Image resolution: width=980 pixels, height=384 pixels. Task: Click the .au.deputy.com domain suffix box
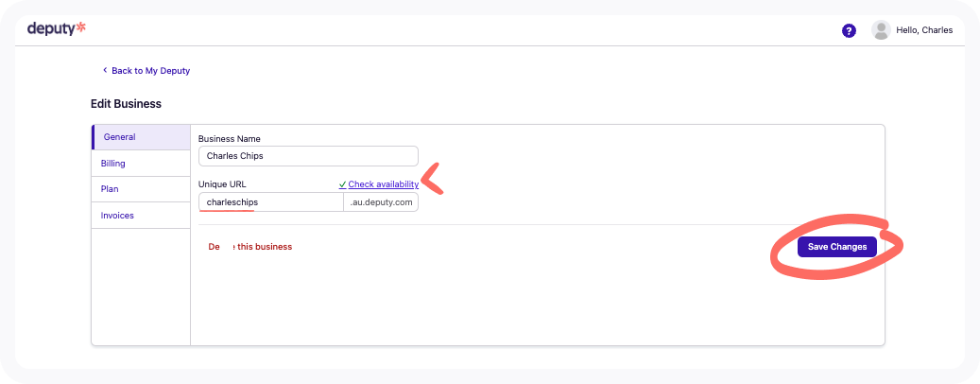381,202
